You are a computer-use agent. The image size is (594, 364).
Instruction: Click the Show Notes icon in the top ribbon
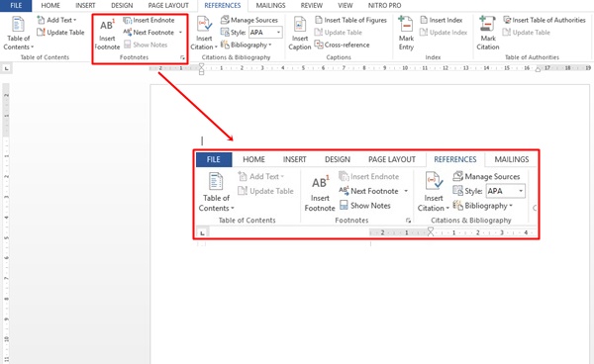pyautogui.click(x=128, y=45)
